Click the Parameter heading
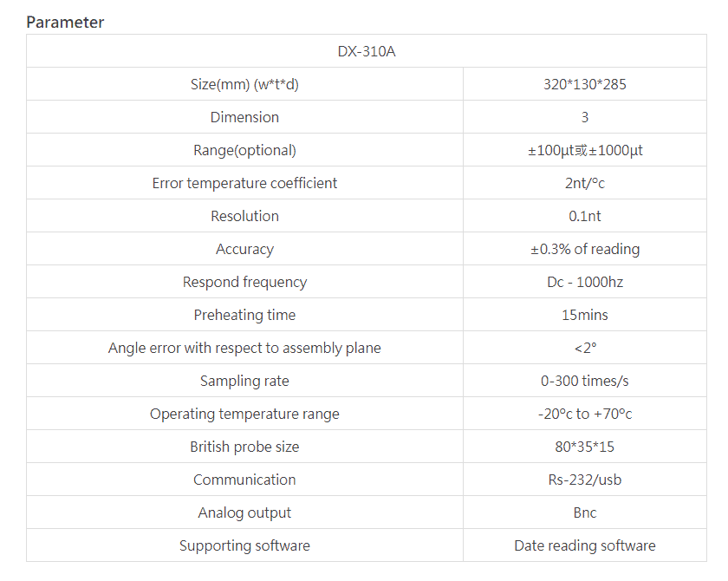728x581 pixels. [x=65, y=23]
